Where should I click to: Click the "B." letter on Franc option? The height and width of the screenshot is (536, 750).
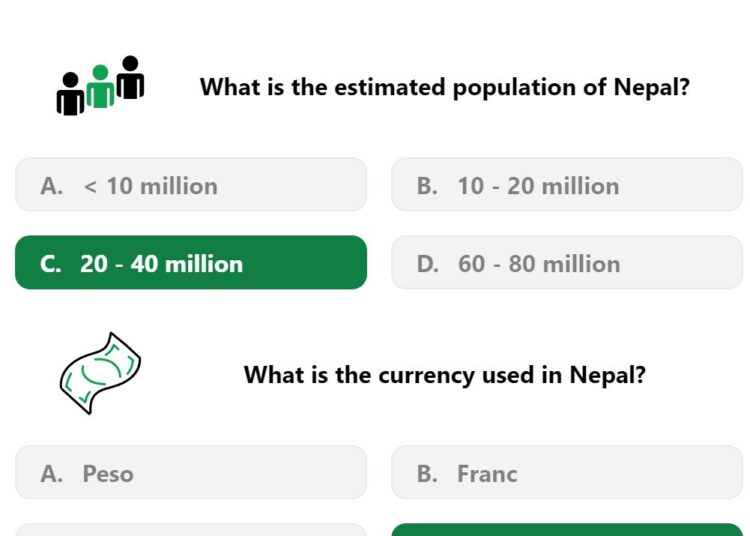click(427, 474)
